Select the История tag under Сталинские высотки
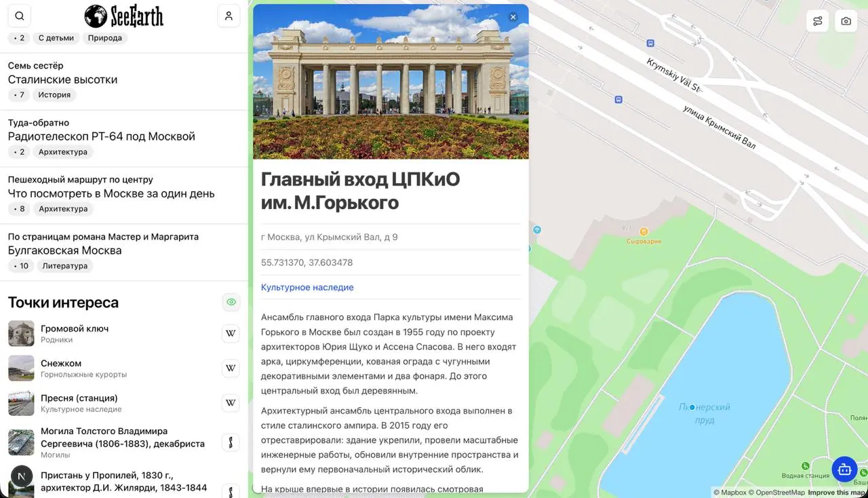Viewport: 868px width, 498px height. pos(54,95)
